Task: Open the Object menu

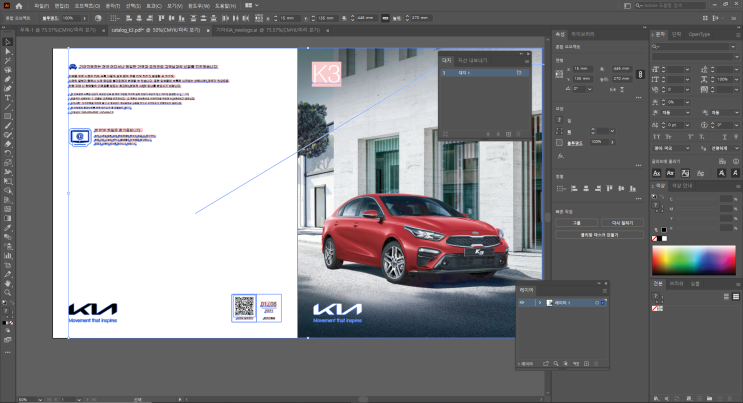Action: 87,6
